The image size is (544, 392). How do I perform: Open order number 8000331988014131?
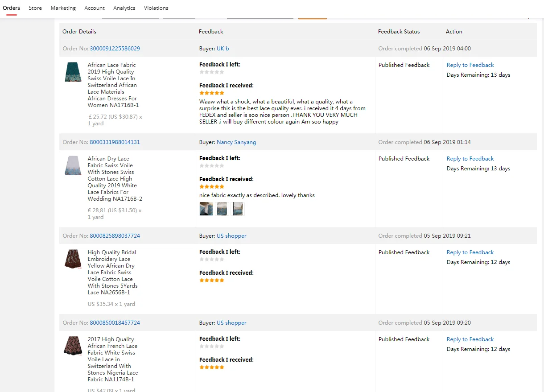[115, 142]
